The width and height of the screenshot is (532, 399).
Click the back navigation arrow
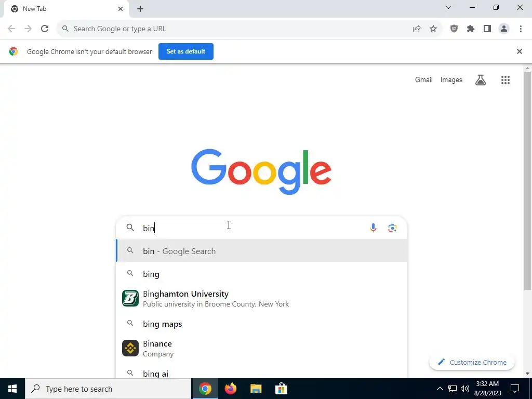(11, 29)
